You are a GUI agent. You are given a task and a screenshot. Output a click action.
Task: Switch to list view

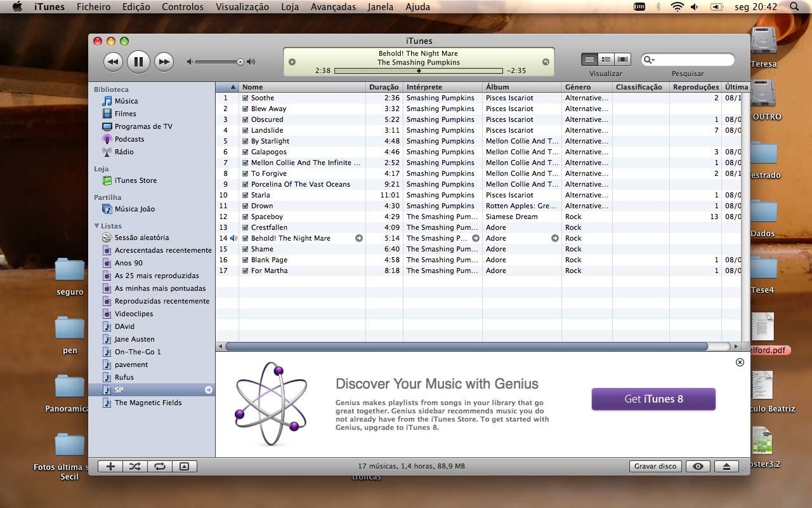pyautogui.click(x=590, y=59)
